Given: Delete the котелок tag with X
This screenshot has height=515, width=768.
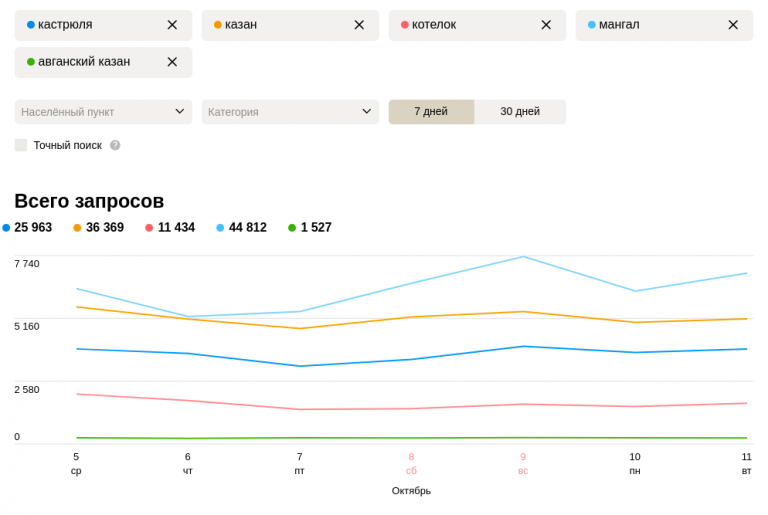Looking at the screenshot, I should [546, 25].
